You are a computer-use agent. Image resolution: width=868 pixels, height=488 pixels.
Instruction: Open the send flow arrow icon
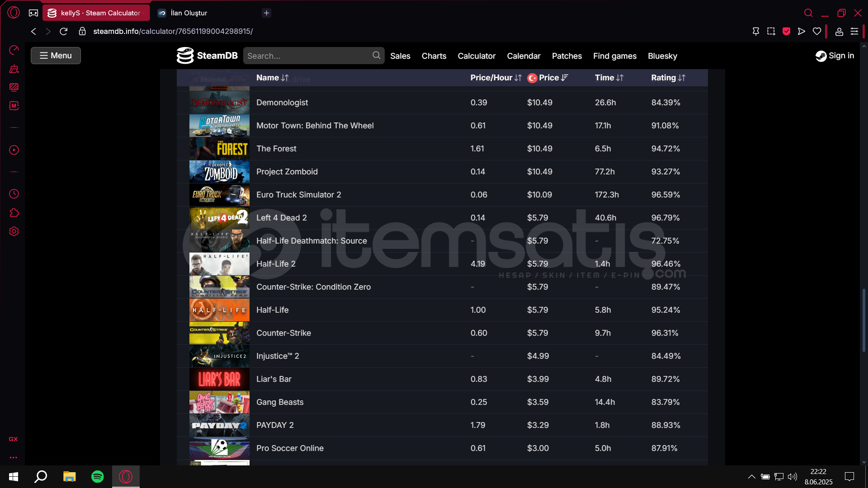click(801, 31)
